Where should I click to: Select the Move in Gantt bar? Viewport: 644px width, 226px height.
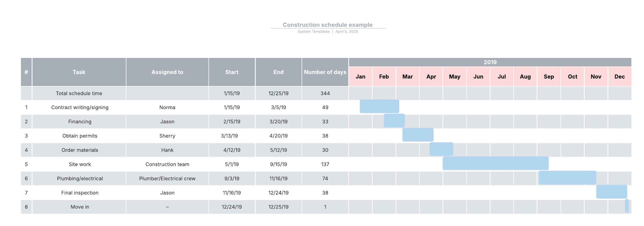pyautogui.click(x=627, y=206)
